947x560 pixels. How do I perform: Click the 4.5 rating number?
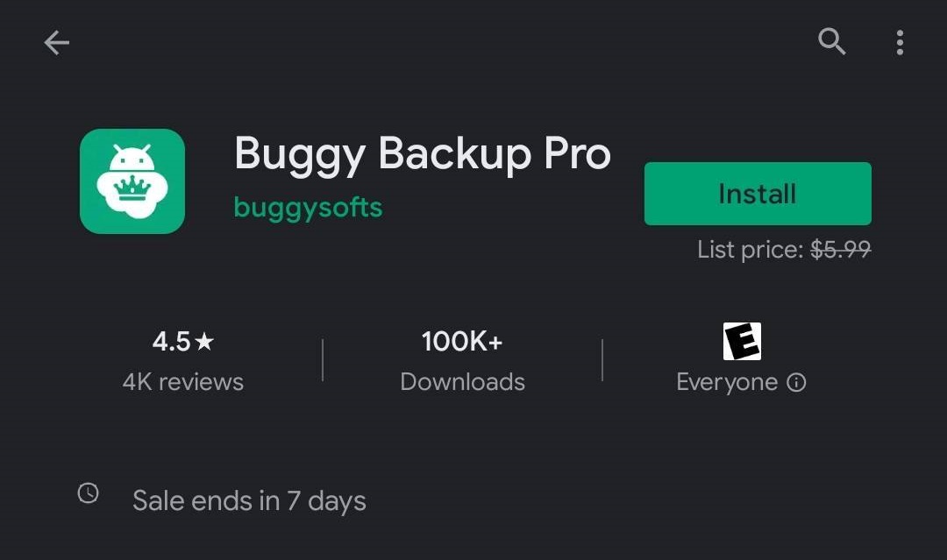171,342
